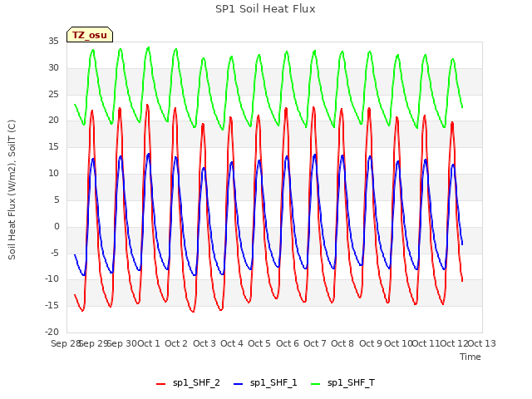
Task: Click the Oct 5 x-axis tick label
Action: pyautogui.click(x=259, y=343)
